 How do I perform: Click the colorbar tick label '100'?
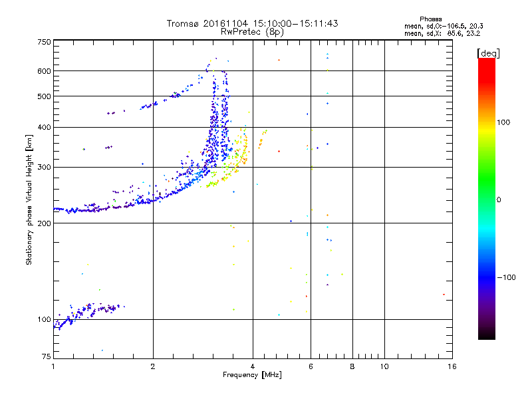tap(503, 122)
